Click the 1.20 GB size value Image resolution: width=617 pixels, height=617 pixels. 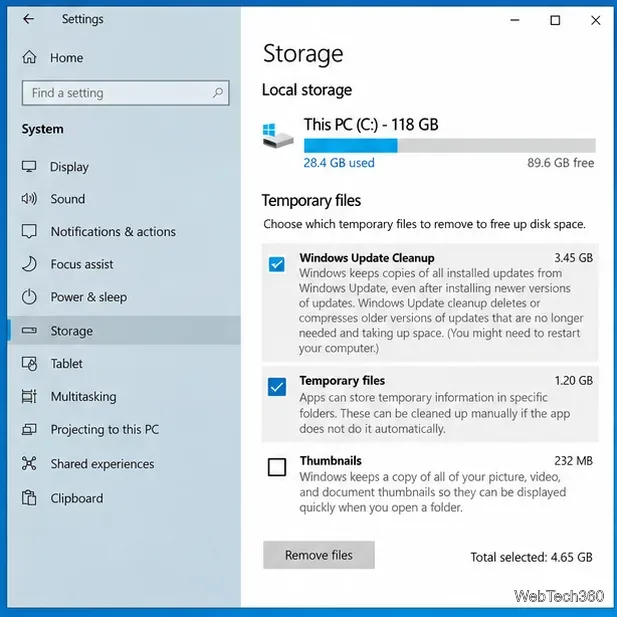pos(573,381)
